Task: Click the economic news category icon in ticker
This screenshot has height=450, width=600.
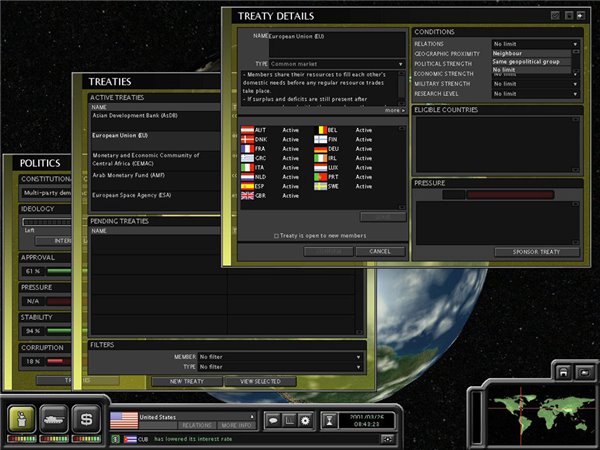Action: [115, 439]
